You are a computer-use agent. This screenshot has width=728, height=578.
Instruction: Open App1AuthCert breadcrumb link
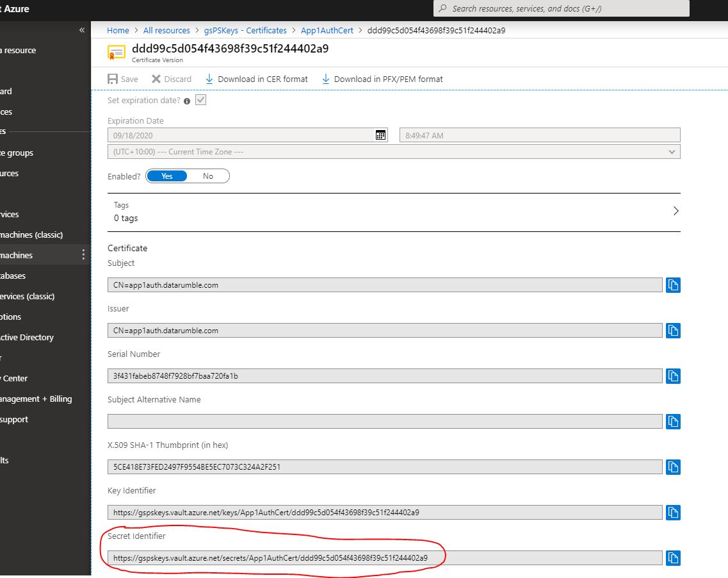point(327,30)
